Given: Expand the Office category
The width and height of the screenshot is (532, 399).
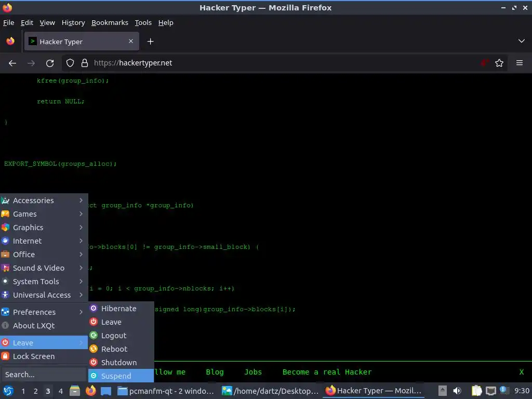Looking at the screenshot, I should [x=44, y=255].
